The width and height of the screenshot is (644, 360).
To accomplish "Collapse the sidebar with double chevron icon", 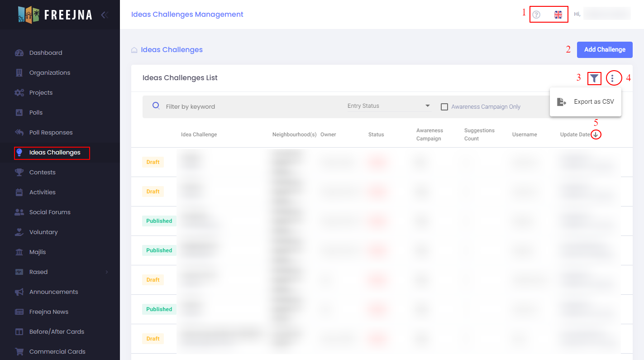I will (105, 14).
